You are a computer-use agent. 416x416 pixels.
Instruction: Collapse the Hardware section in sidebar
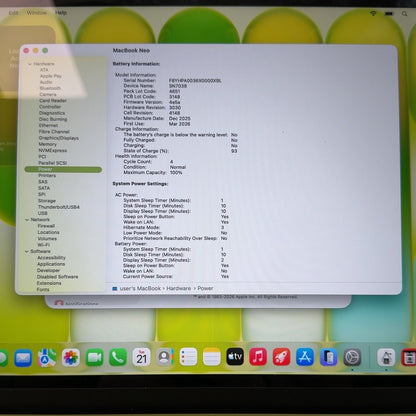coord(30,64)
